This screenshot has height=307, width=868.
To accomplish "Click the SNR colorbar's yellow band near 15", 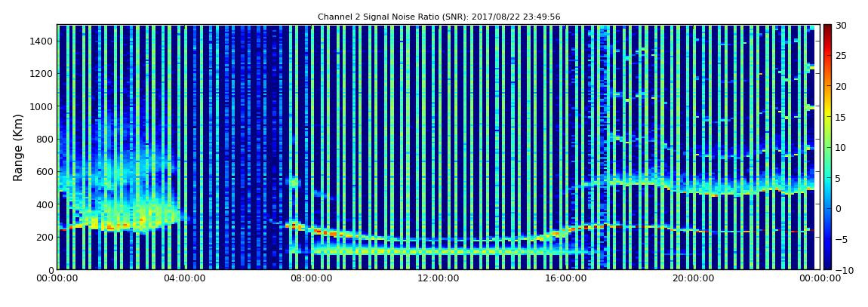I will [827, 117].
